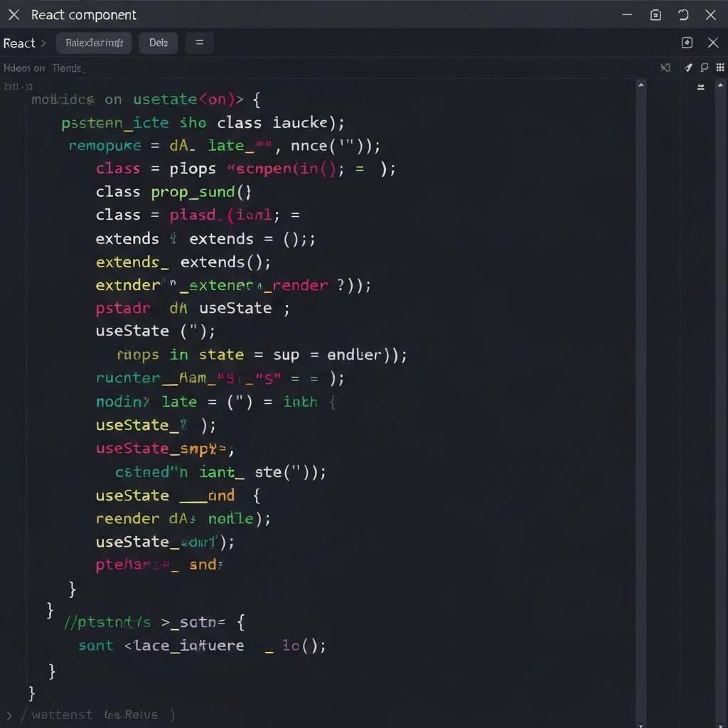Click the X icon beside React component title

[14, 15]
